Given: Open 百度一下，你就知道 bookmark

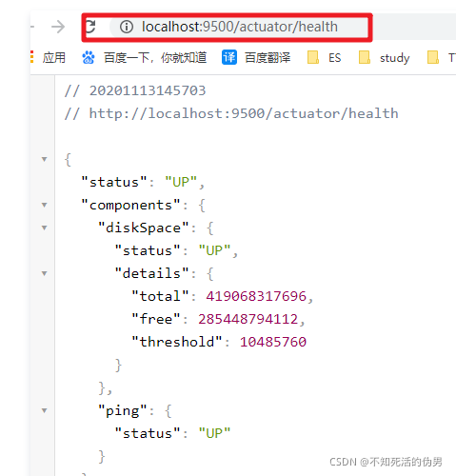Looking at the screenshot, I should tap(155, 58).
